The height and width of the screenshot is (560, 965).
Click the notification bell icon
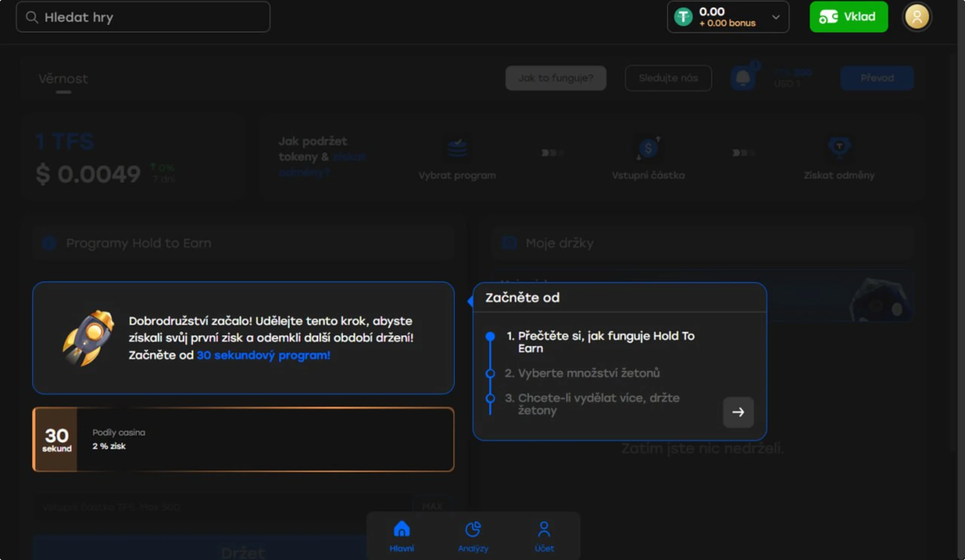(743, 78)
